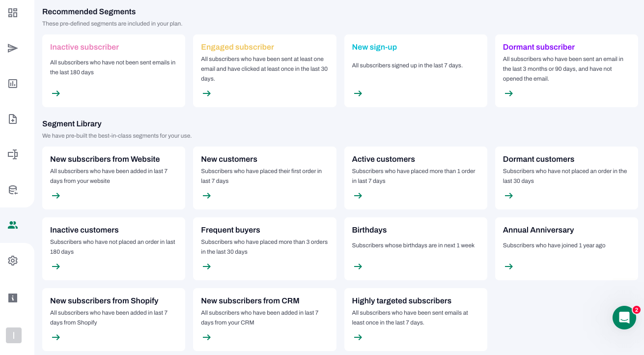Select New subscribers from Shopify heading

(x=104, y=301)
